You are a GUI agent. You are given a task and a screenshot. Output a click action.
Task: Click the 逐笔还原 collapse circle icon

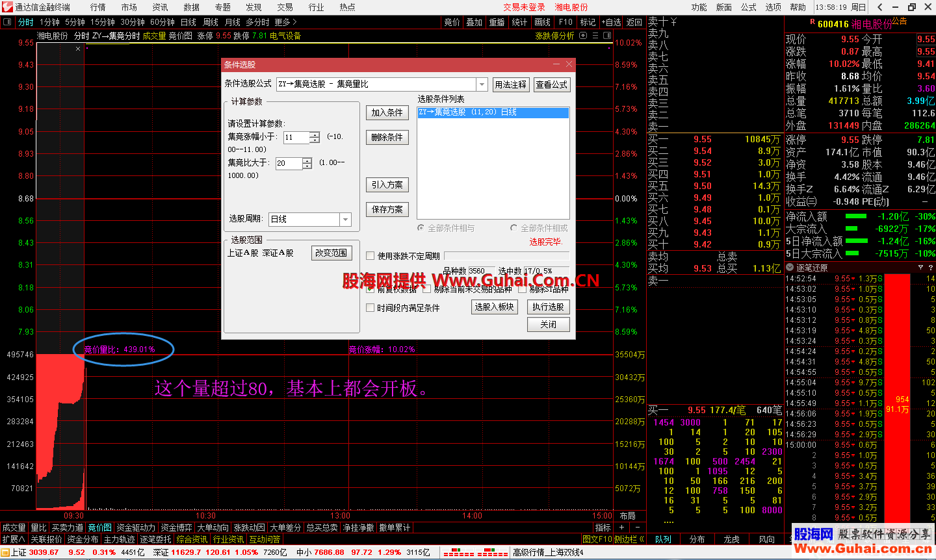coord(790,268)
